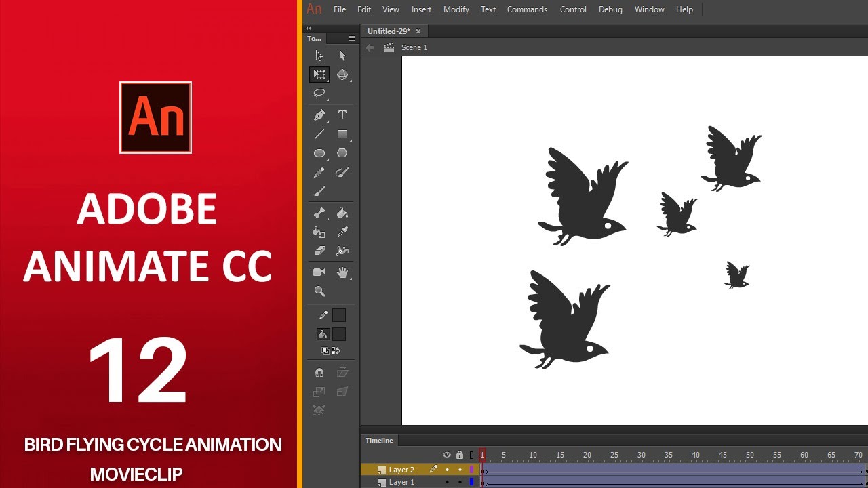This screenshot has height=488, width=868.
Task: Toggle lock for all layers padlock icon
Action: 460,455
